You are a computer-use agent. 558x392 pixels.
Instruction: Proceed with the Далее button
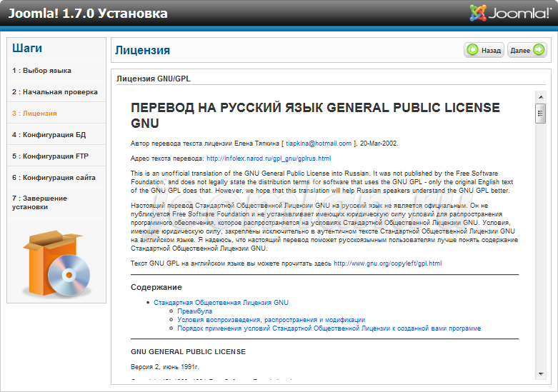click(x=527, y=50)
